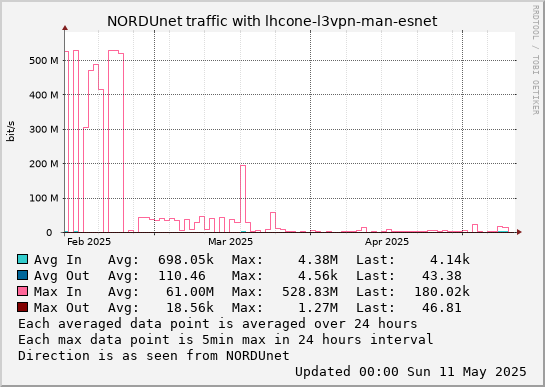Click the 'Max Out' legend label
This screenshot has width=545, height=387.
(62, 308)
